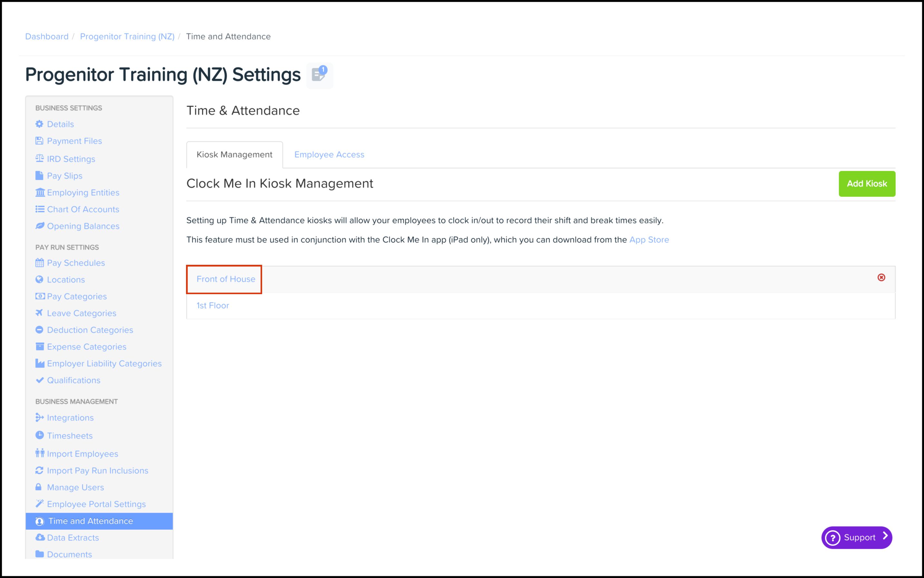Click the Employing Entities bank icon

tap(40, 192)
